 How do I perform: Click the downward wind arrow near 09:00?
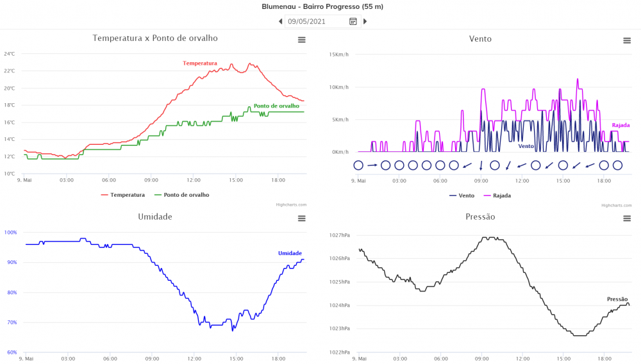coord(481,165)
